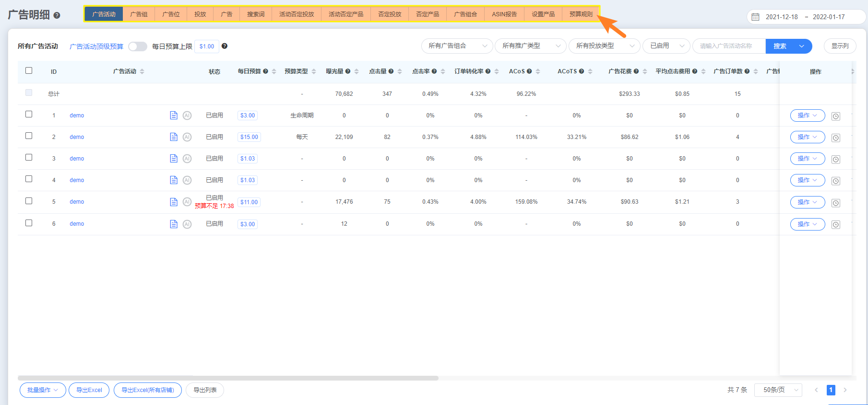Open the 所有推广类型 filter dropdown
This screenshot has height=405, width=868.
(x=530, y=46)
